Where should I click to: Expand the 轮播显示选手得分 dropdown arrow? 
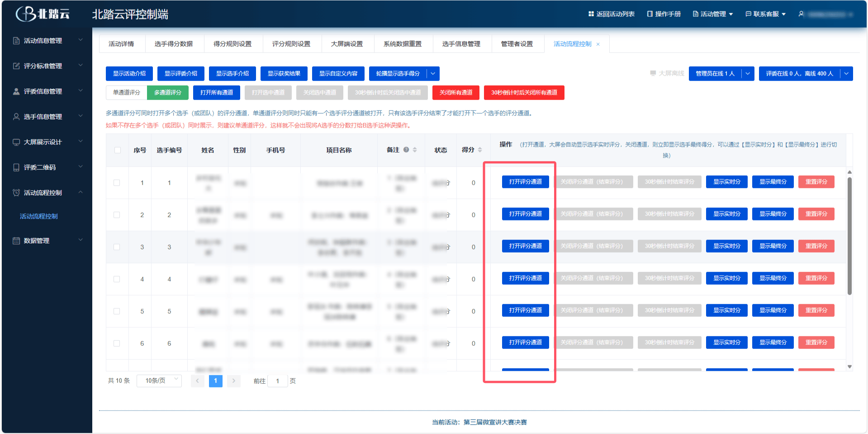pos(433,74)
